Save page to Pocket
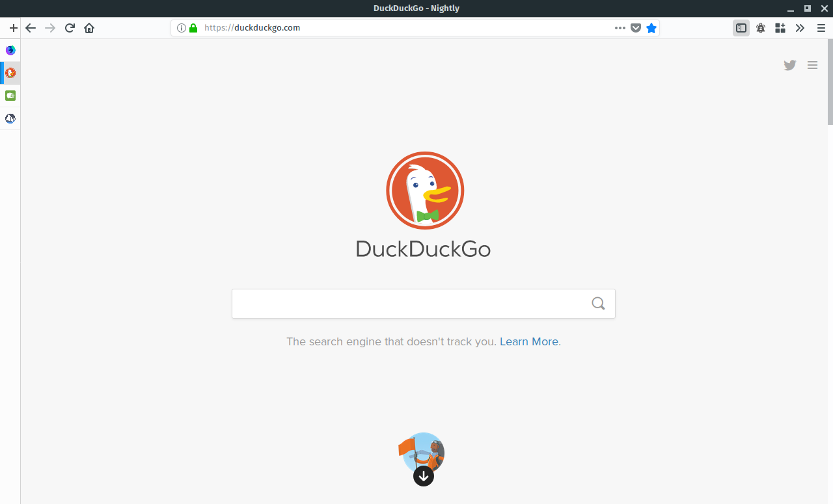 coord(636,28)
